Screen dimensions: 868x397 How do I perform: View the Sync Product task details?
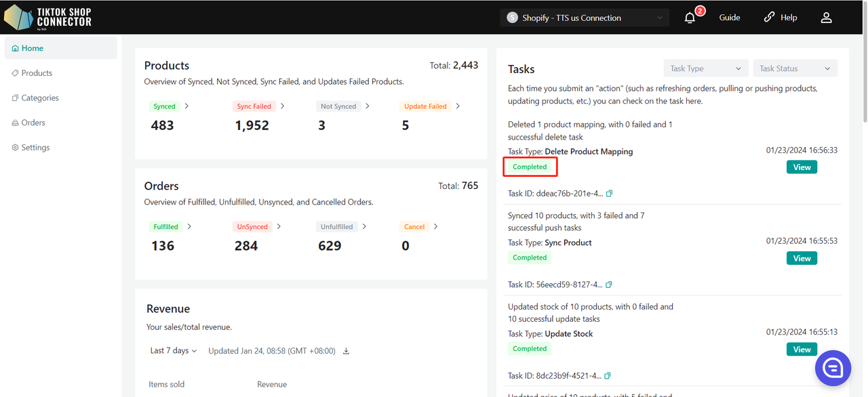point(802,258)
